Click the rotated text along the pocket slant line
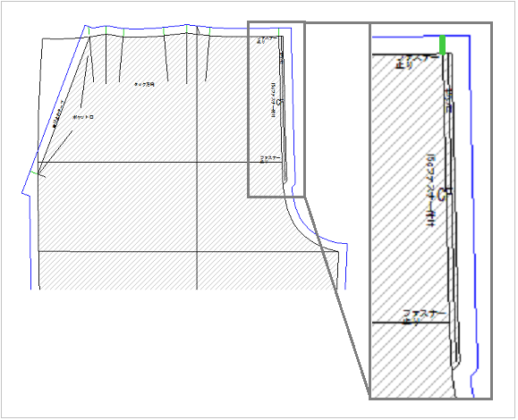 pos(59,113)
